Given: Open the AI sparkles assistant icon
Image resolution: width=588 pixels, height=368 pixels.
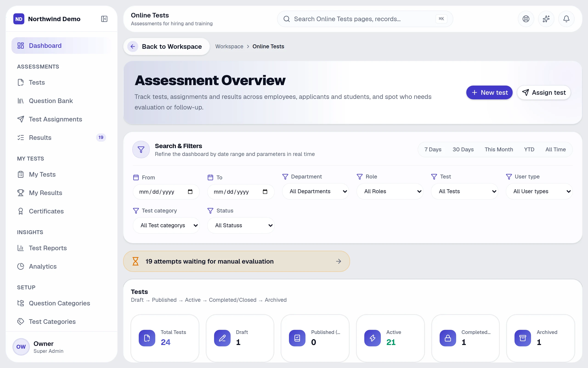Looking at the screenshot, I should tap(546, 19).
